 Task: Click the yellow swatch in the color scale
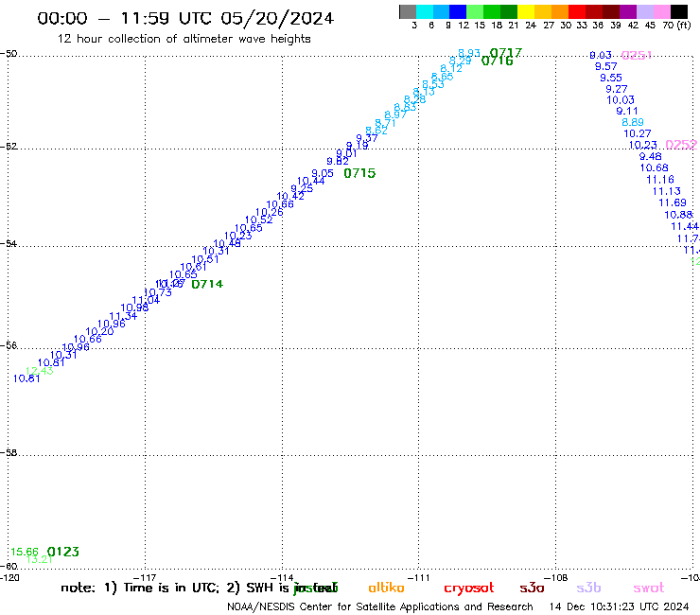pyautogui.click(x=526, y=11)
